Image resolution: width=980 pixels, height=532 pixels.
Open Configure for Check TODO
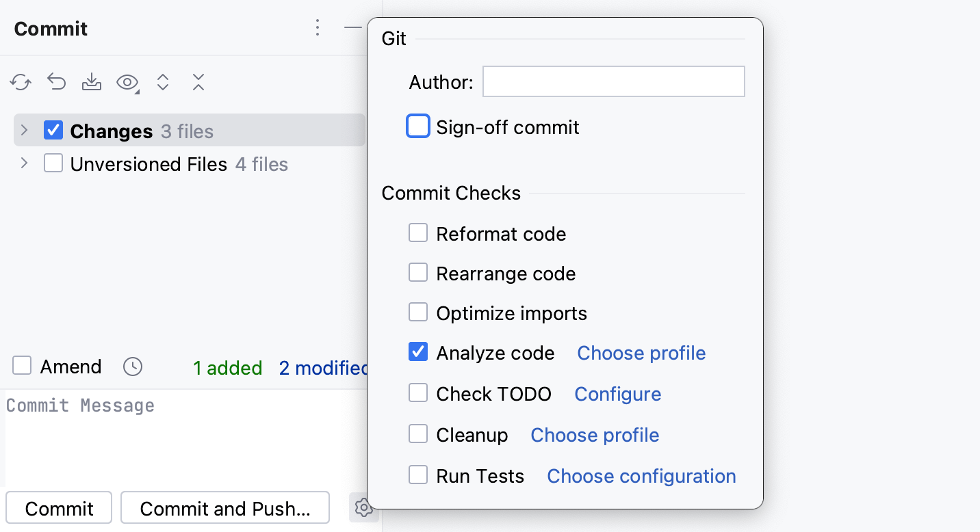click(x=617, y=394)
